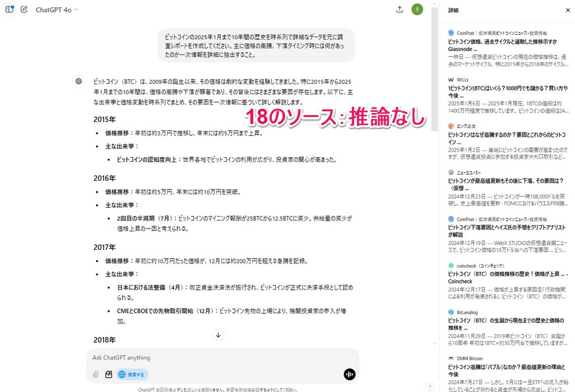Start a new chat with the pencil icon

point(24,10)
